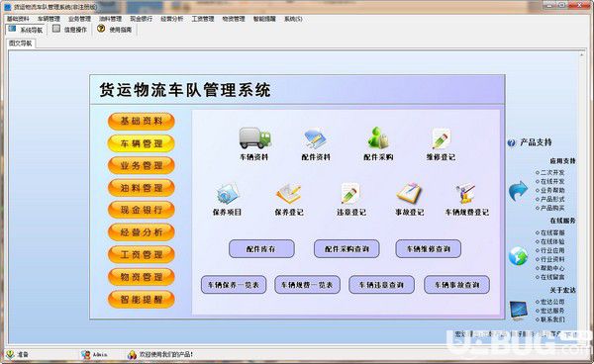
Task: Open the 基础资料 menu
Action: point(18,19)
